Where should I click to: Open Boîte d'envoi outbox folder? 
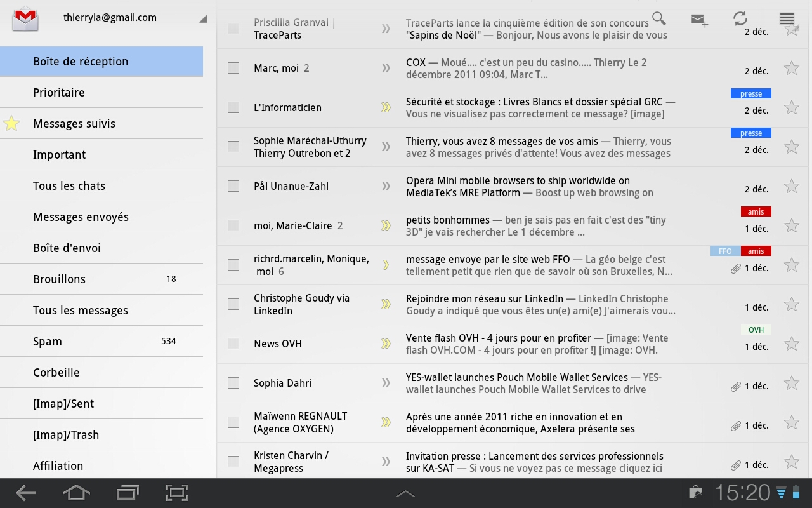(x=101, y=248)
